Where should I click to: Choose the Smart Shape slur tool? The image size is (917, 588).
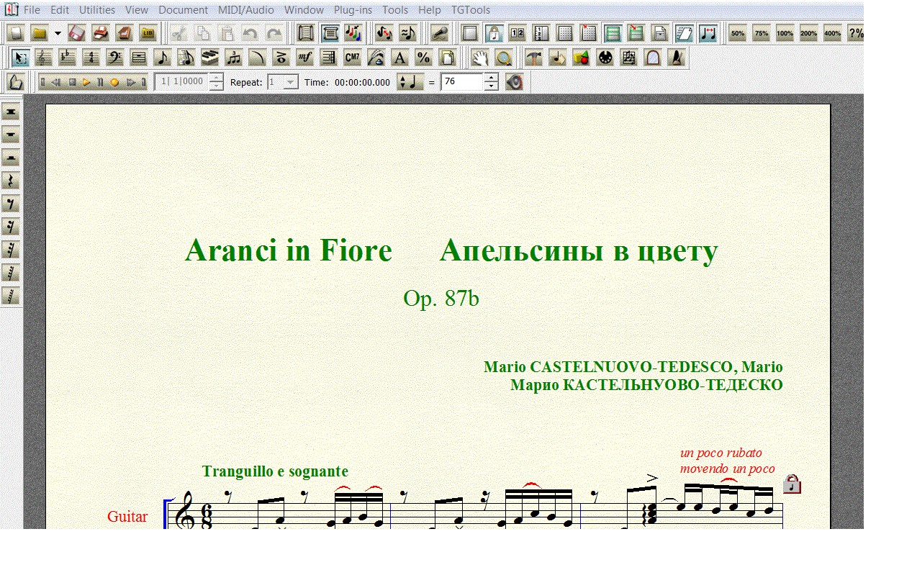(x=257, y=58)
